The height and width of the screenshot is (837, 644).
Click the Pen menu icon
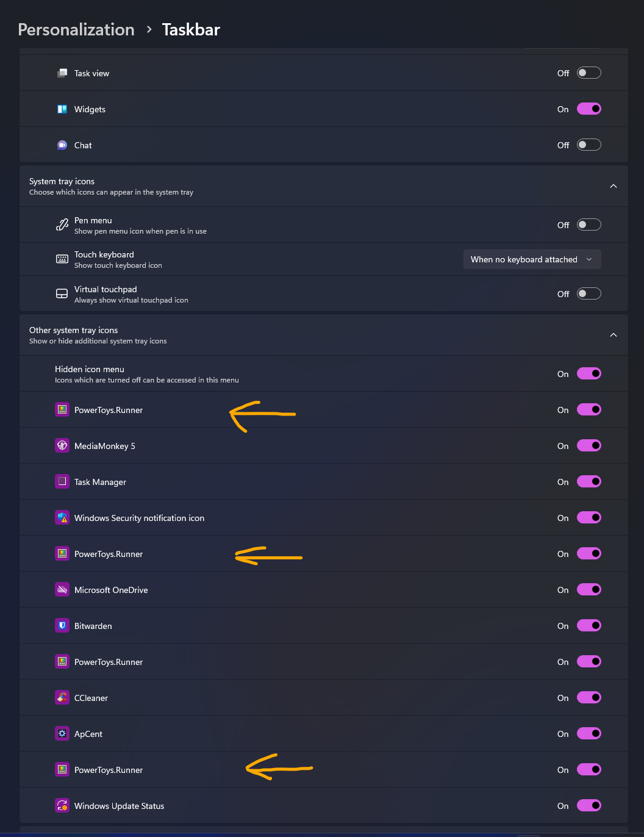tap(62, 225)
